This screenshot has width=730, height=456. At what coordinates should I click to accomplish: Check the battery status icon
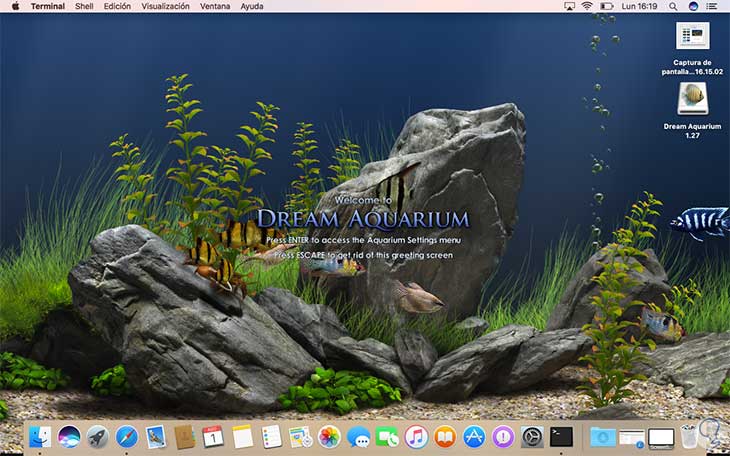[x=606, y=6]
